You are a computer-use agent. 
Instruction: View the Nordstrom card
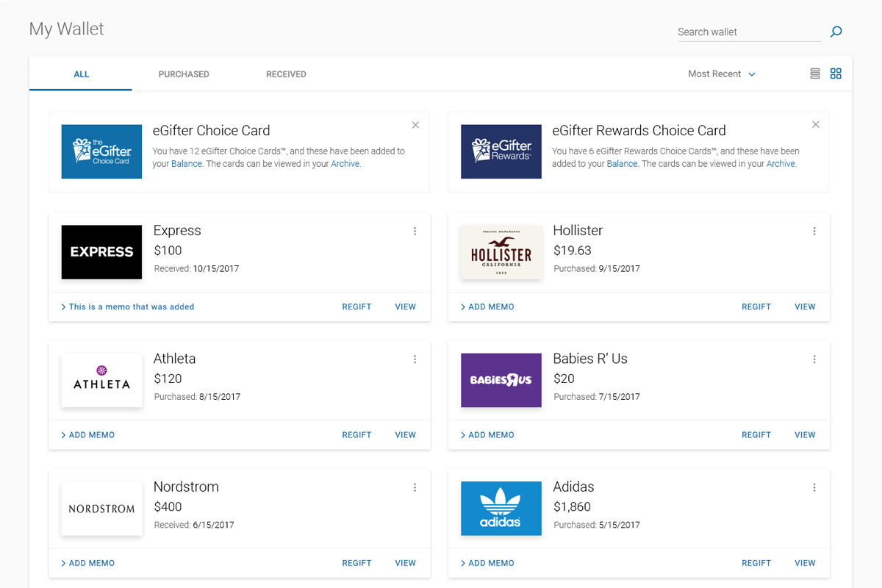[406, 563]
